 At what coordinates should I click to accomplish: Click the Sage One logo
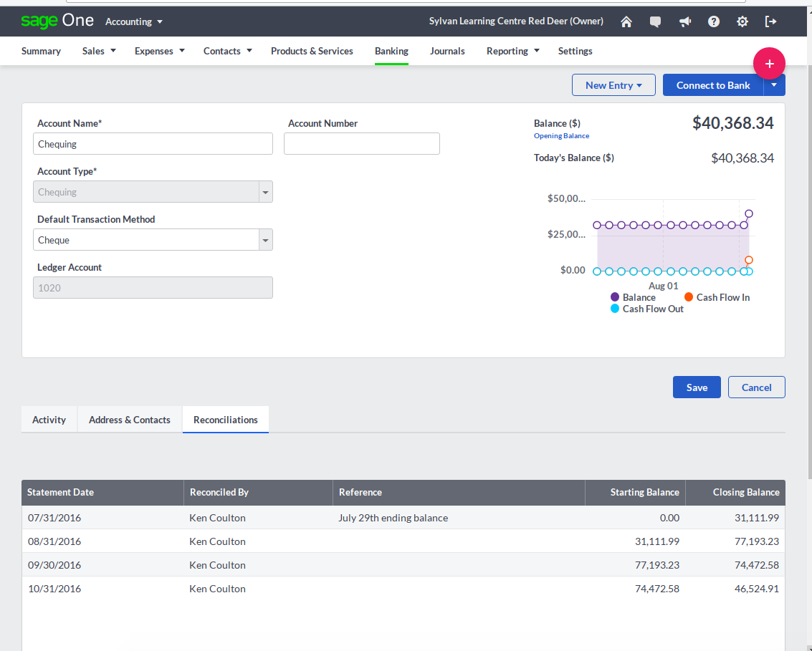click(57, 21)
